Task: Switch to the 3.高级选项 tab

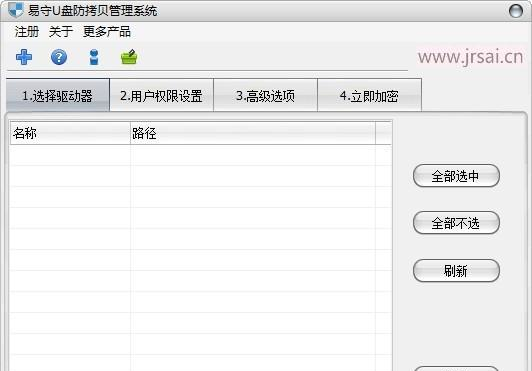Action: (x=266, y=95)
